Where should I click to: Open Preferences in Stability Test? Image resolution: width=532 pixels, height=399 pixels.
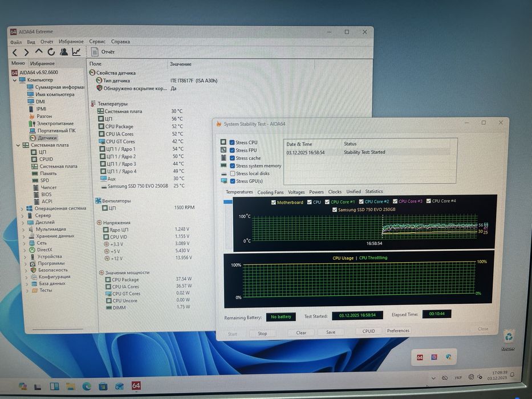point(398,331)
